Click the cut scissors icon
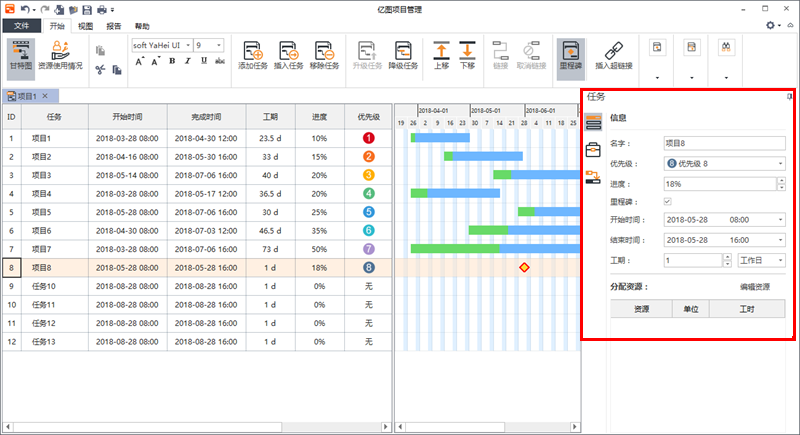Screen dimensions: 800x435 (100, 70)
